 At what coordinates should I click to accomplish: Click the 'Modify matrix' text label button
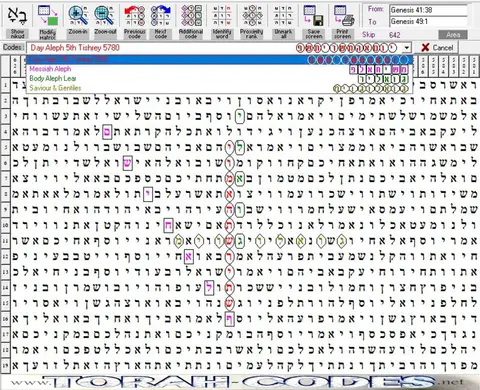[x=48, y=34]
